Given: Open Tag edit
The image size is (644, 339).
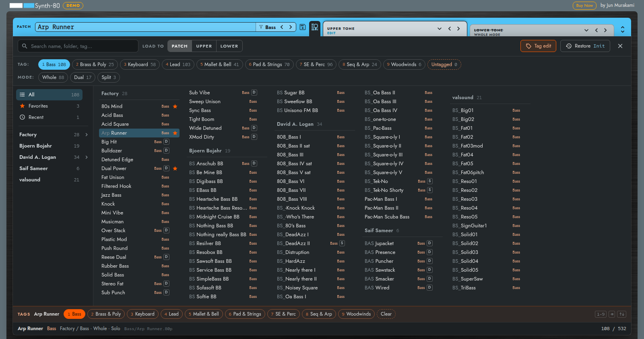Looking at the screenshot, I should click(x=538, y=46).
